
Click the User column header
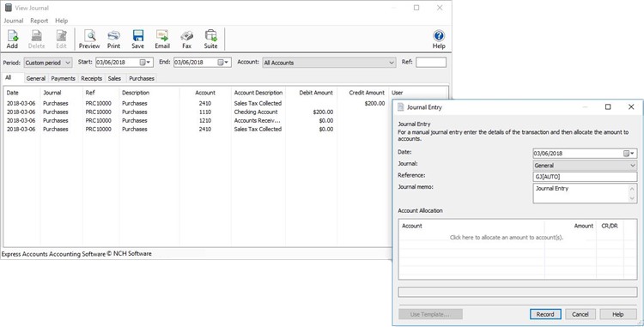tap(398, 93)
